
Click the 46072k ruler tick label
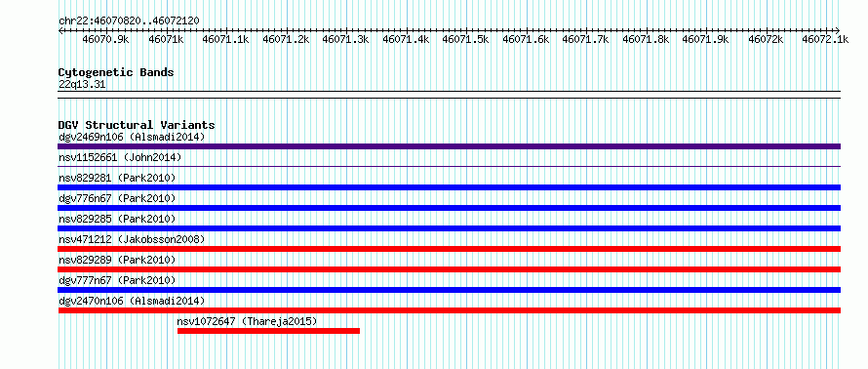point(767,39)
